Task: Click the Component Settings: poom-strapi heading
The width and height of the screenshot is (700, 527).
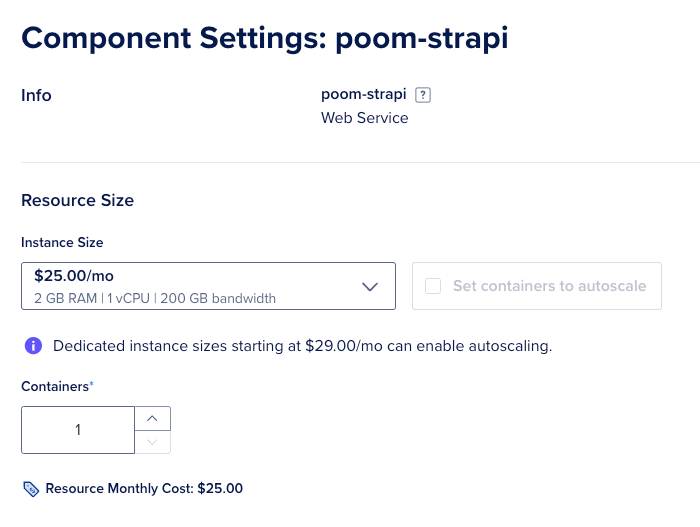Action: click(265, 38)
